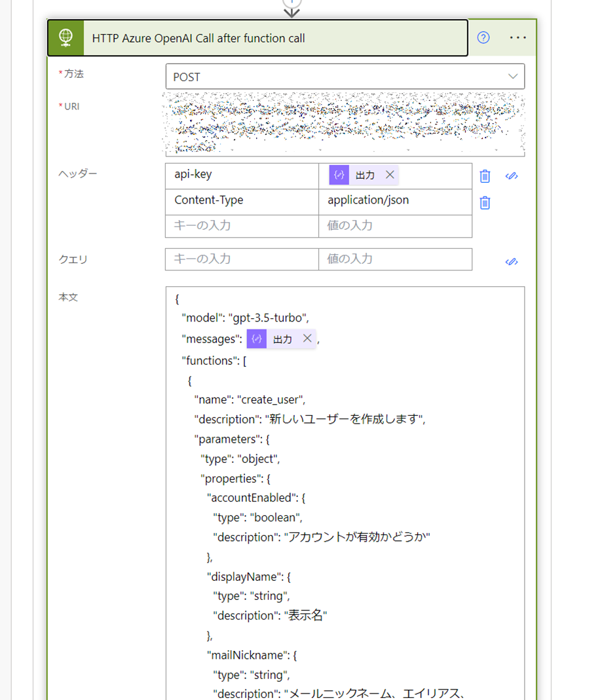Click the 値の入力 field in the query row

393,259
